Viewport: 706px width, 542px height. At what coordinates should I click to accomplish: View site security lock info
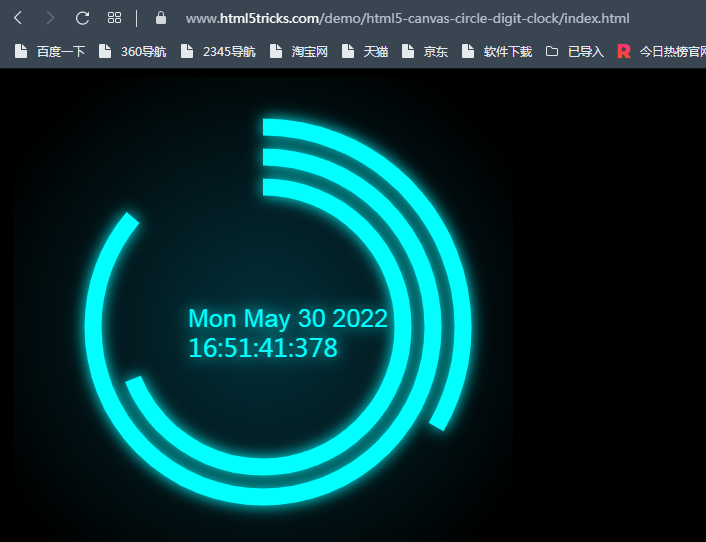(161, 18)
